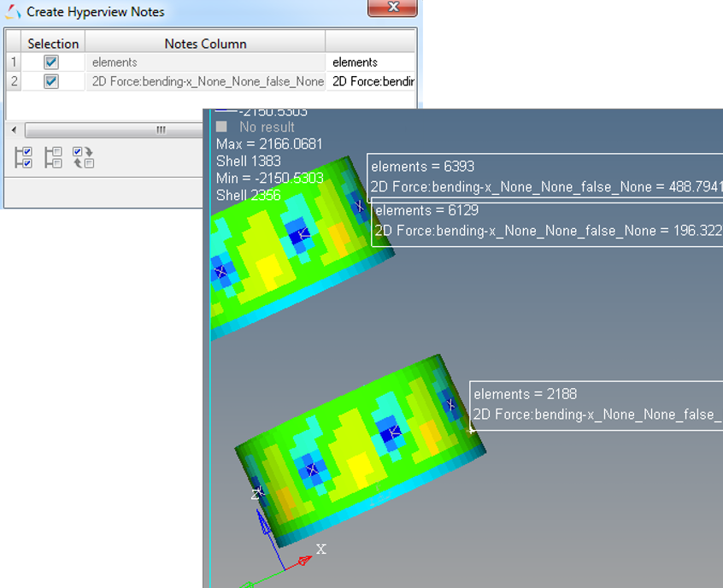This screenshot has height=588, width=723.
Task: Close the Create Hyperview Notes dialog
Action: tap(392, 8)
